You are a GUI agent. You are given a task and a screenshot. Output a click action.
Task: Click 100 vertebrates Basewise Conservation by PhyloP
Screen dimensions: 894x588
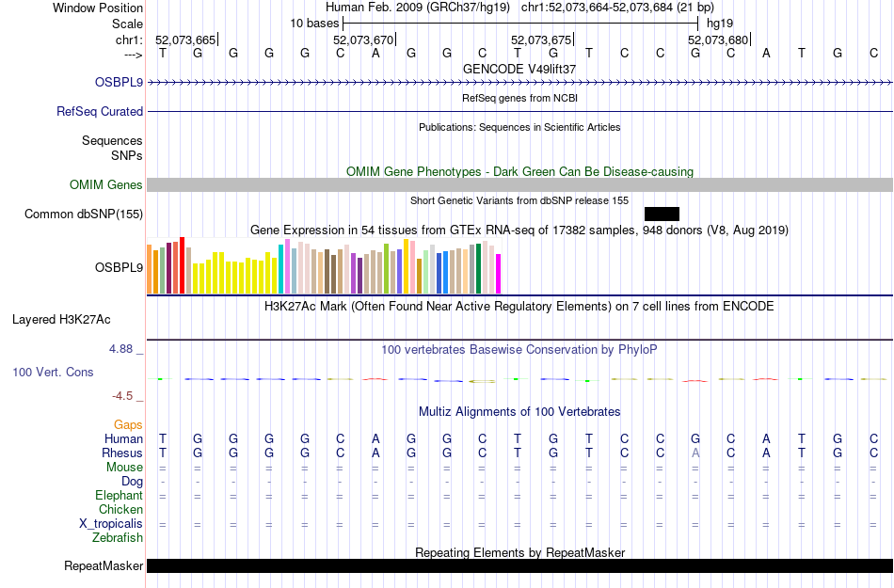pos(519,349)
